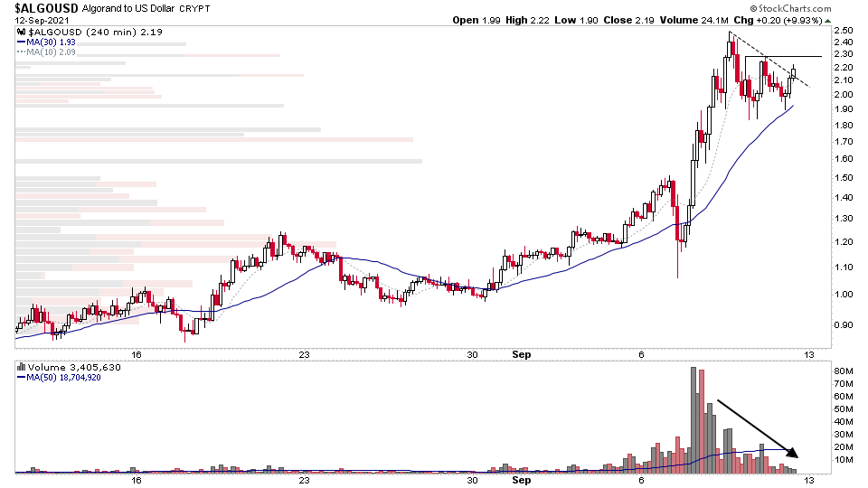Click the 1.40 price axis label
This screenshot has height=488, width=868.
coord(843,198)
